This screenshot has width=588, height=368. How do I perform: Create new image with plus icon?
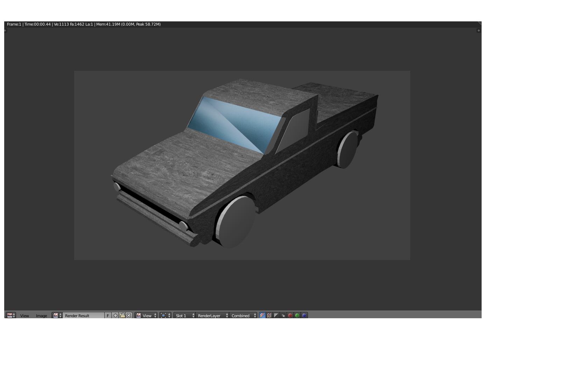tap(115, 315)
